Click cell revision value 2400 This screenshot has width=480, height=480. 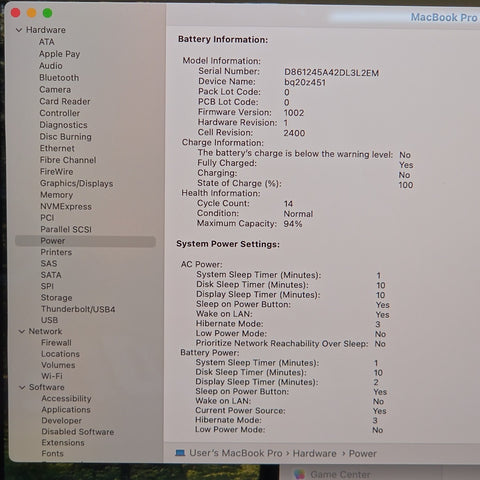click(294, 133)
